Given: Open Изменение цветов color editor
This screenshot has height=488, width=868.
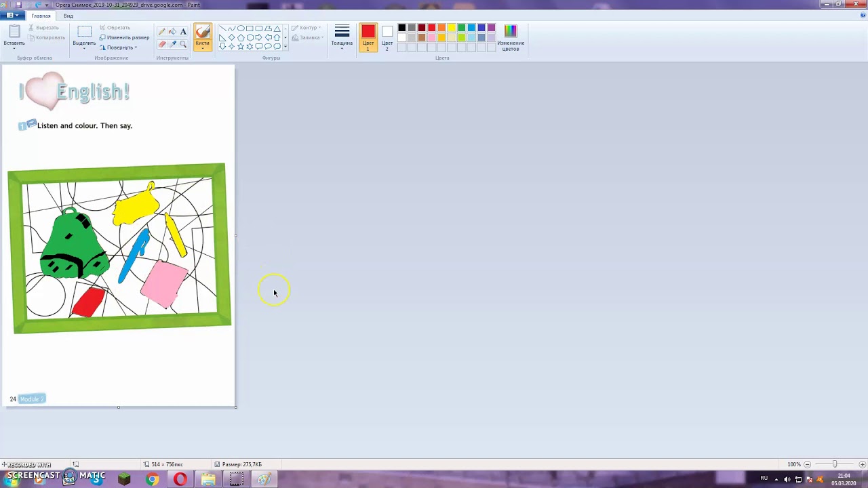Looking at the screenshot, I should coord(511,37).
